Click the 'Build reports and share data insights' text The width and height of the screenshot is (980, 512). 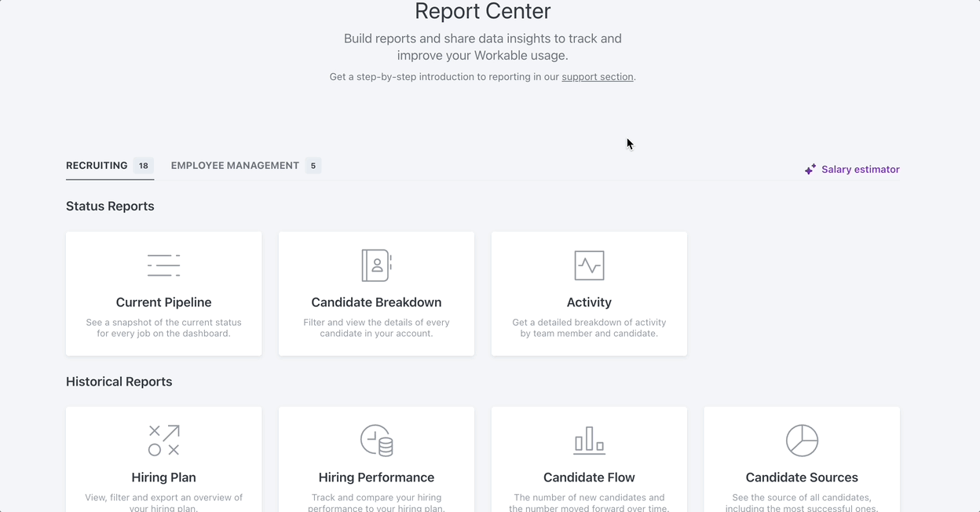(483, 47)
